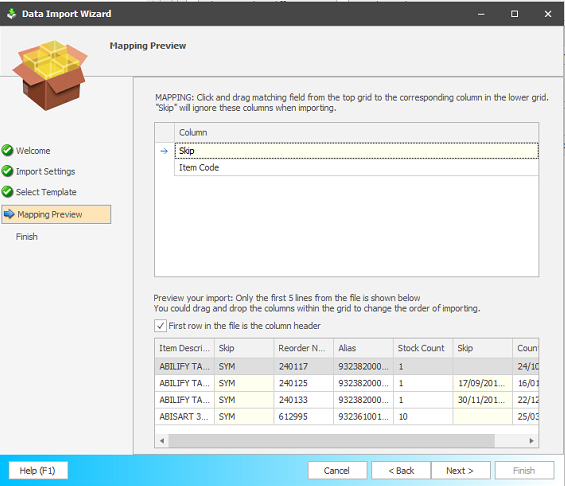Click the preview grid horizontal scrollbar thumb
Image resolution: width=565 pixels, height=486 pixels.
(332, 441)
